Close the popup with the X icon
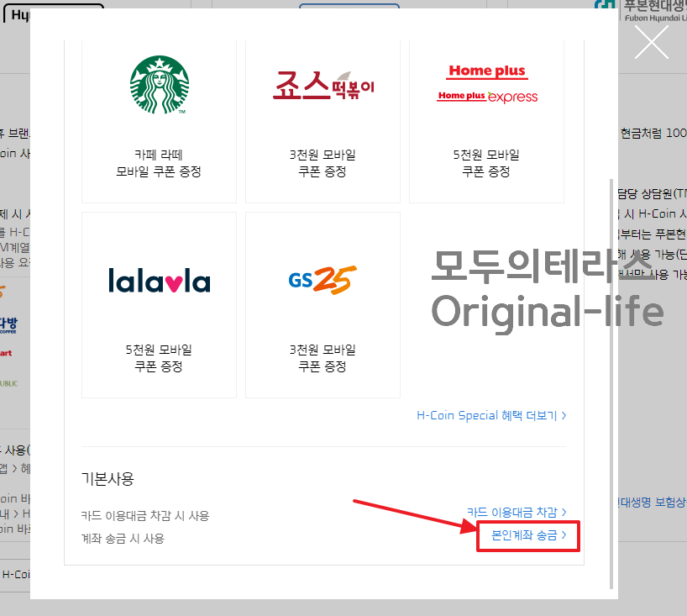Viewport: 687px width, 616px height. (652, 42)
